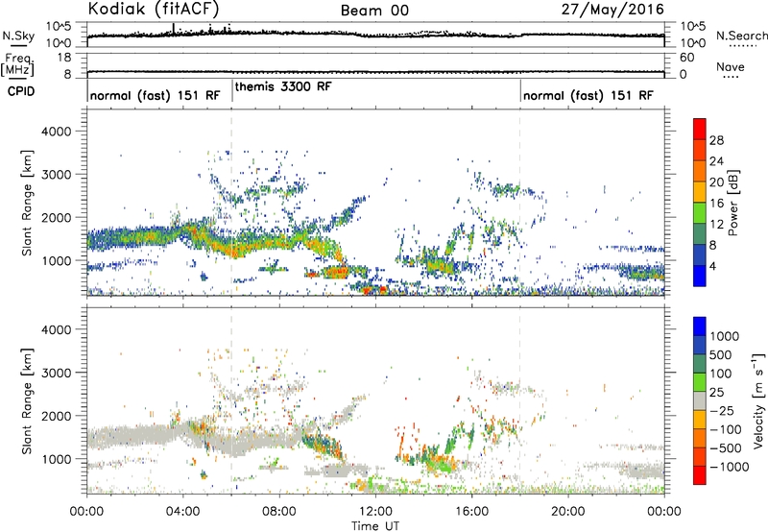768x532 pixels.
Task: Click the gray segment of velocity colorbar
Action: (x=700, y=401)
